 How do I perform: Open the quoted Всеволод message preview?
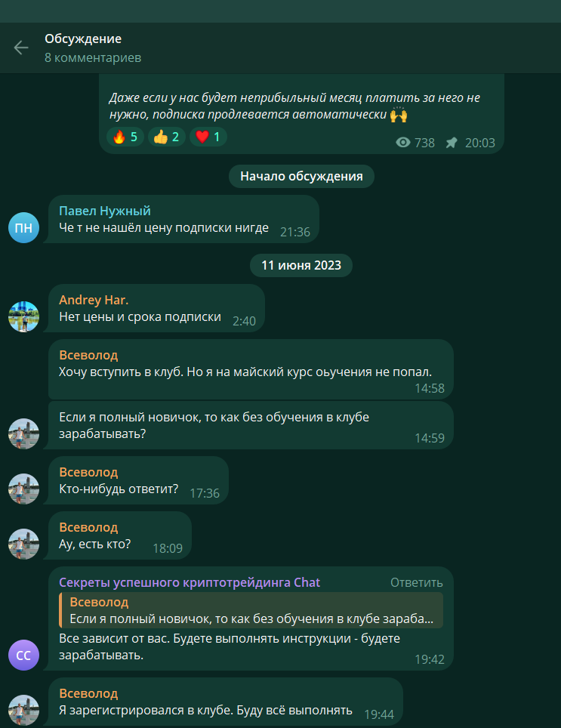click(251, 610)
